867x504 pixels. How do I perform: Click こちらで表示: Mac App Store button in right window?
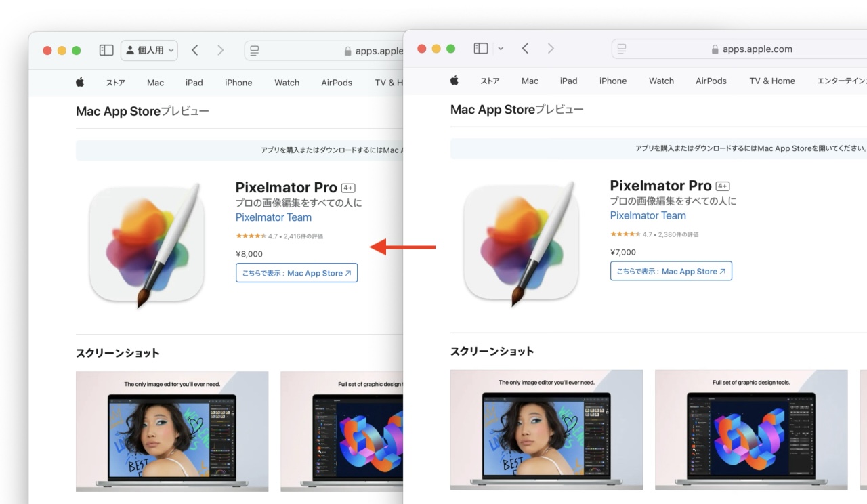671,271
